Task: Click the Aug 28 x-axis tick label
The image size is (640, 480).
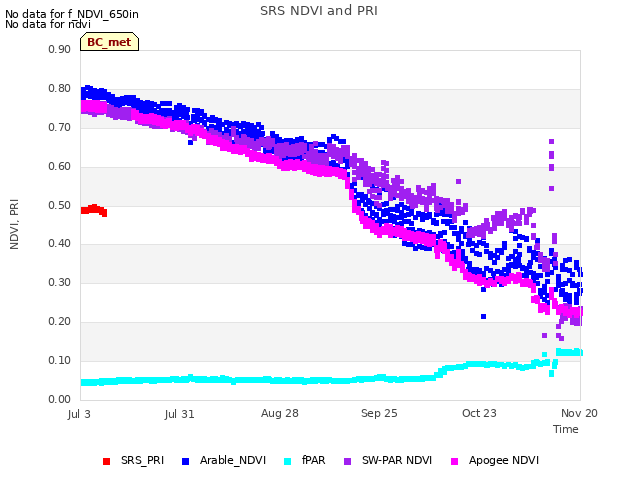Action: (280, 413)
